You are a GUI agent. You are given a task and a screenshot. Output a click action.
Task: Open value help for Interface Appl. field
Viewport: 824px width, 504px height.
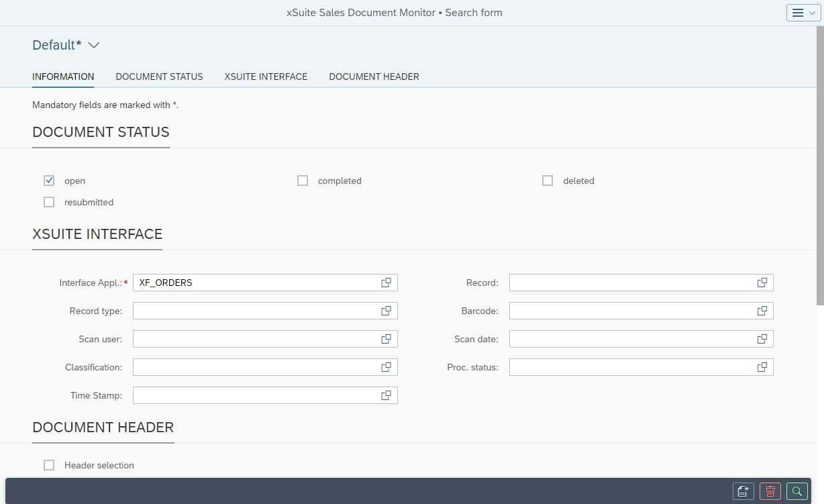(x=386, y=283)
